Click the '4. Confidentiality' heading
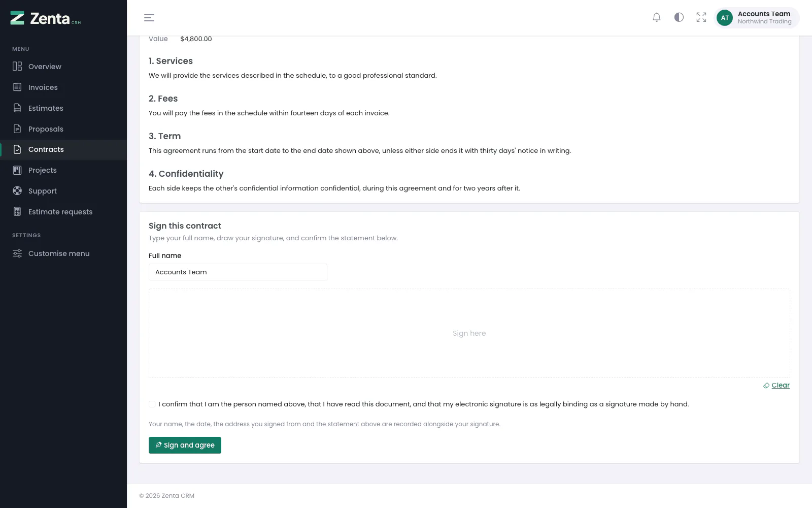 click(x=186, y=174)
